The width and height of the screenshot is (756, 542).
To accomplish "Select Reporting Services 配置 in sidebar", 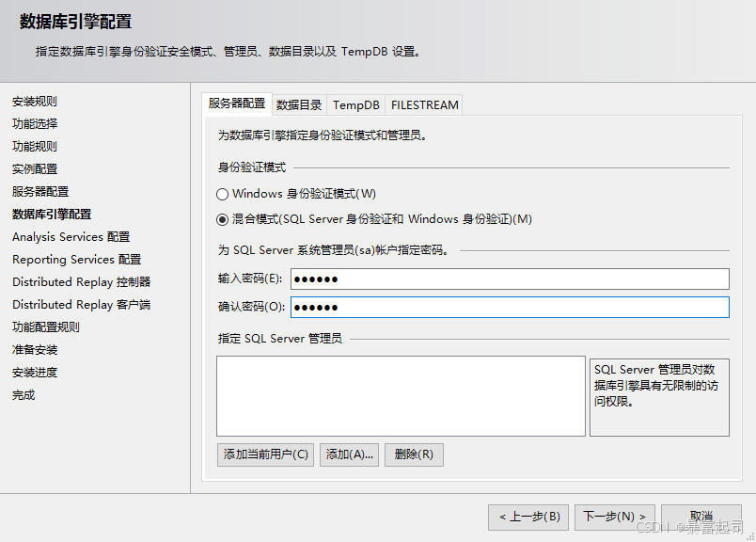I will (76, 260).
